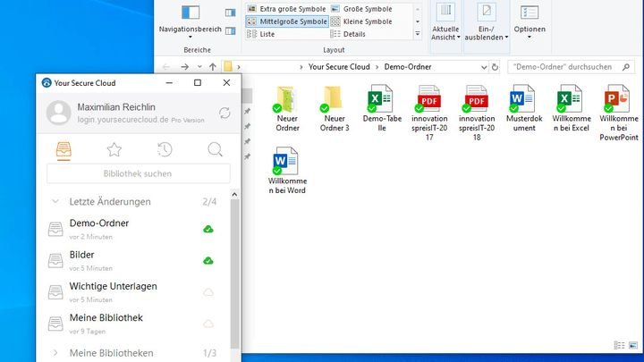Select the Willkommen bei Excel file

572,108
